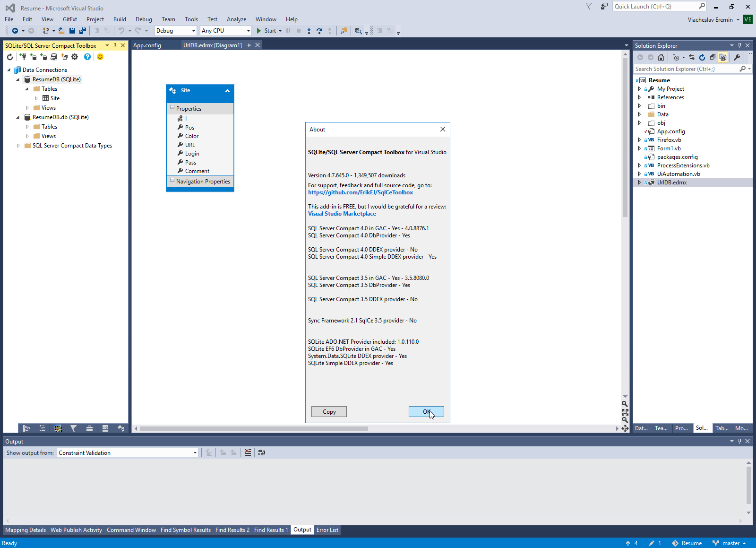Expand SQL Server Compact Data Types node
This screenshot has height=548, width=756.
(18, 146)
